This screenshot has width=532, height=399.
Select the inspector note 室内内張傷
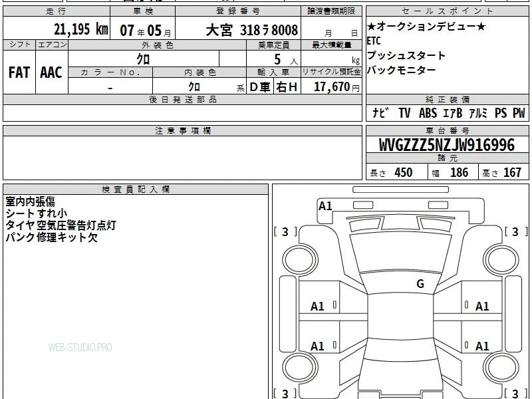(x=30, y=201)
